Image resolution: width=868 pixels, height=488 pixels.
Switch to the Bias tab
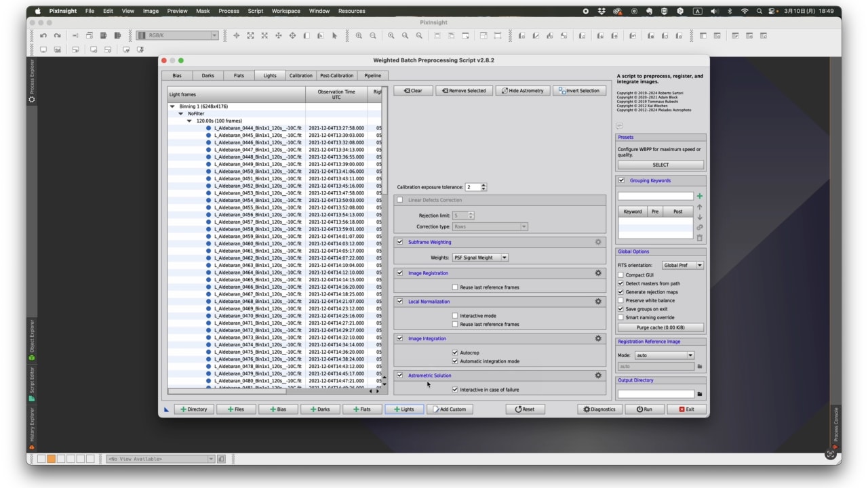pos(177,76)
